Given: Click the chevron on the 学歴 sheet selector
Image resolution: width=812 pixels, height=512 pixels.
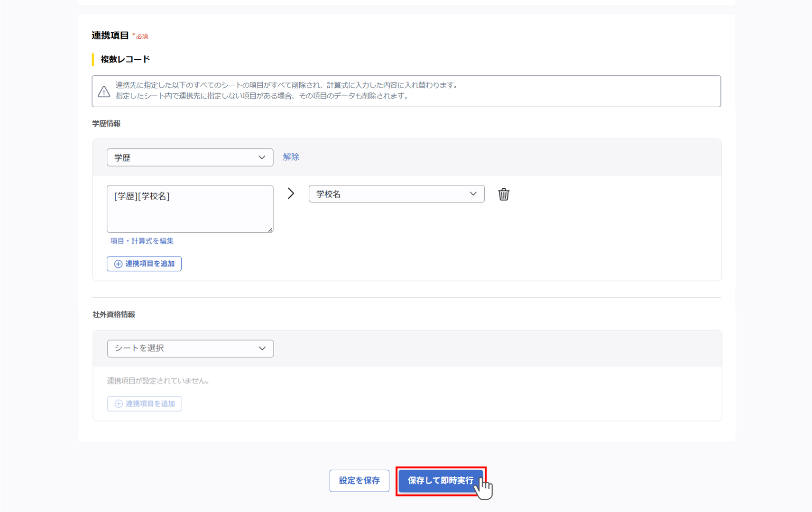Looking at the screenshot, I should pos(263,157).
